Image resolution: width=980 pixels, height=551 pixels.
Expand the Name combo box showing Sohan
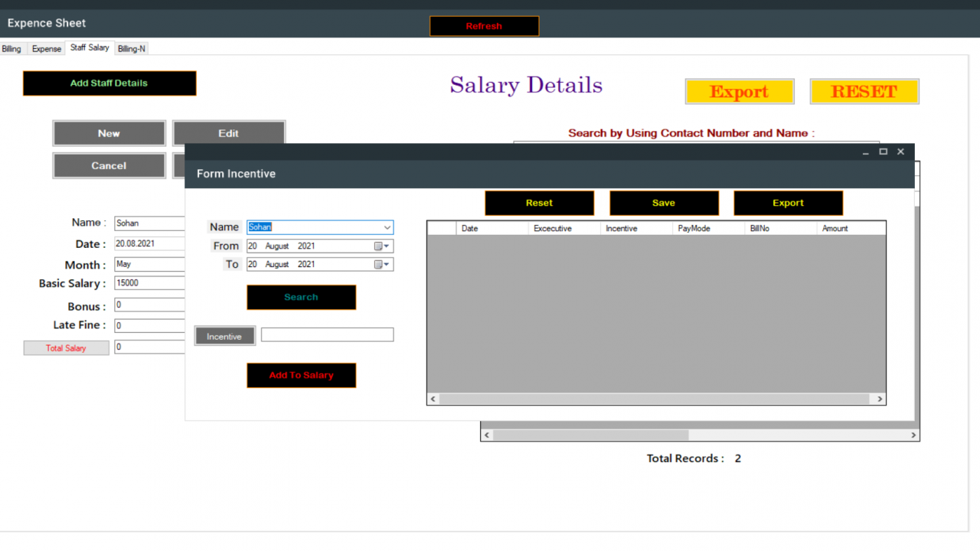[x=387, y=227]
